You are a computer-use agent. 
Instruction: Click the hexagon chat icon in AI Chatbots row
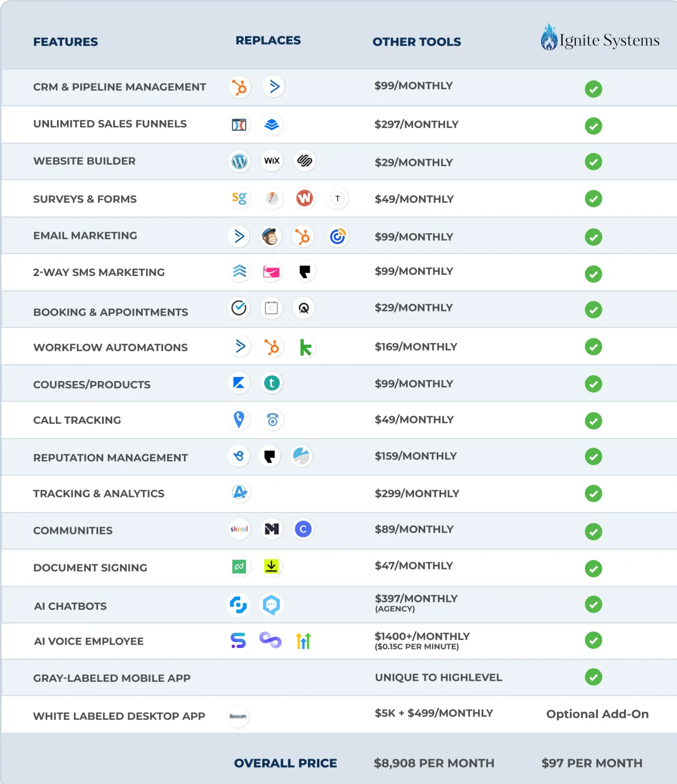click(x=271, y=605)
